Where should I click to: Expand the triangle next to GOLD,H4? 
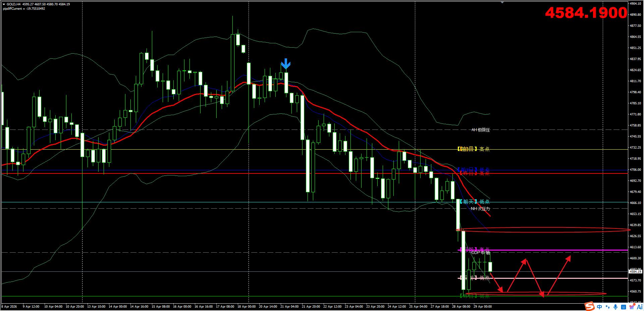[x=4, y=4]
